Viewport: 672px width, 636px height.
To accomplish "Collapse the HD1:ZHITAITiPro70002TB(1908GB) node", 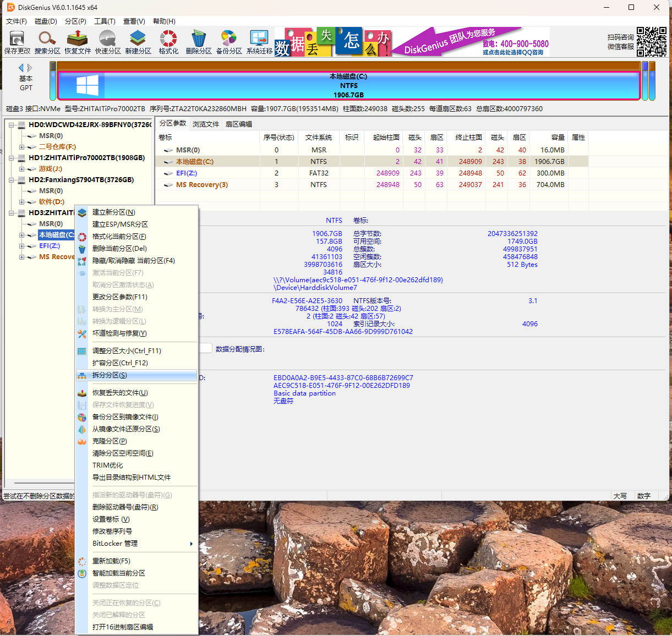I will pos(11,158).
